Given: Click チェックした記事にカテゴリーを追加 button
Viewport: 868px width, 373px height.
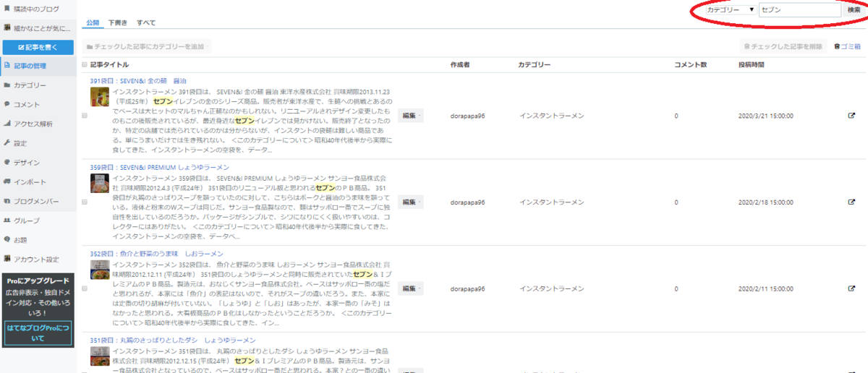Looking at the screenshot, I should click(x=148, y=46).
